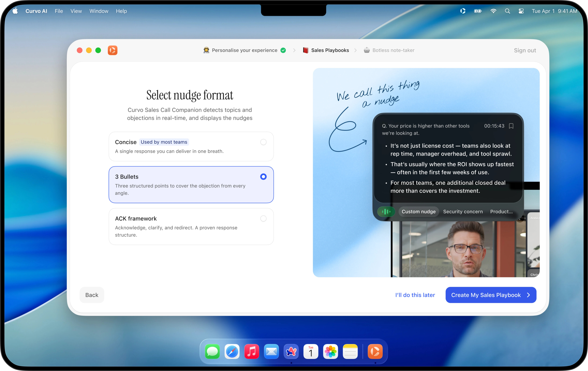Viewport: 588px width, 371px height.
Task: Open Messages from the Dock
Action: [x=212, y=352]
